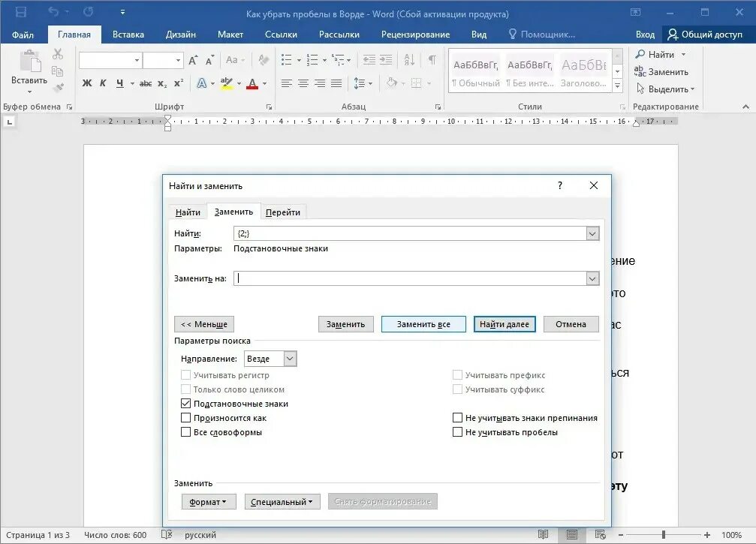Viewport: 756px width, 544px height.
Task: Enable 'Только слово целиком' checkbox
Action: click(185, 389)
